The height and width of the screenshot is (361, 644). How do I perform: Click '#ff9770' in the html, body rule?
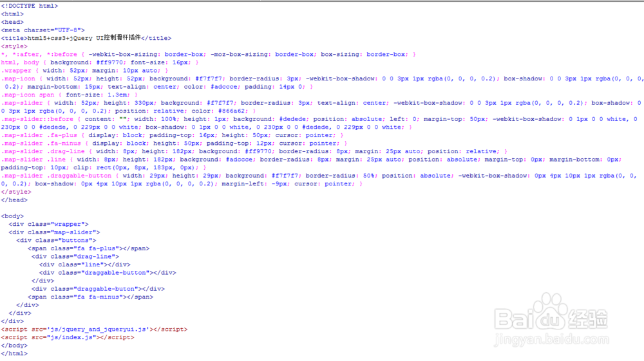[109, 62]
